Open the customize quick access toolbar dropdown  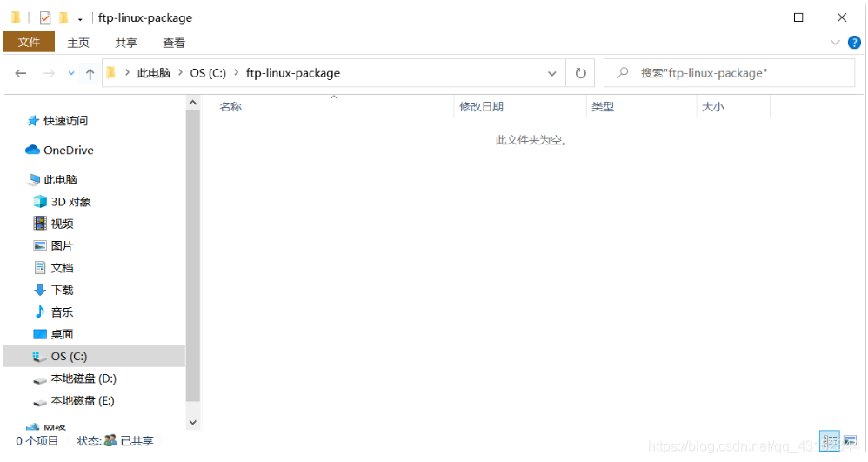coord(80,18)
